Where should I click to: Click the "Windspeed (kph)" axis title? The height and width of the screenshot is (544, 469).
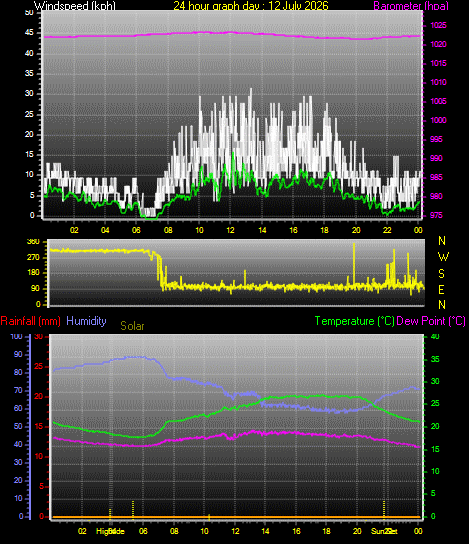(x=75, y=6)
